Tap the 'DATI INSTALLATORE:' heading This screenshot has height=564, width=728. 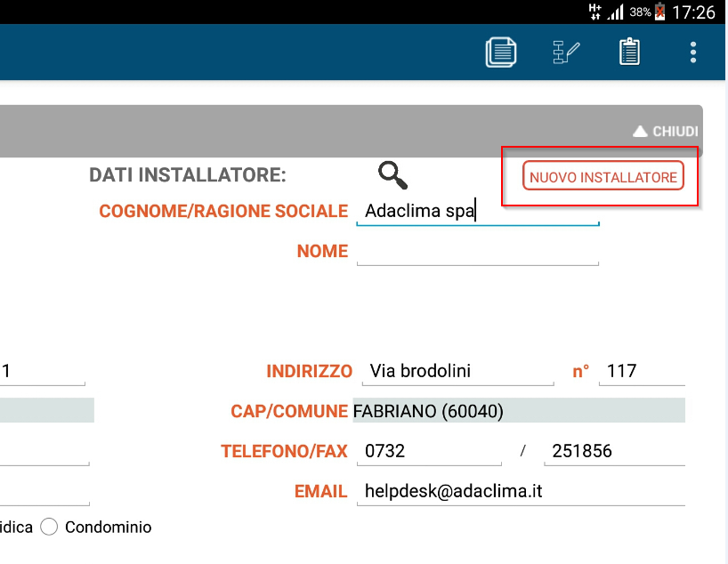188,175
